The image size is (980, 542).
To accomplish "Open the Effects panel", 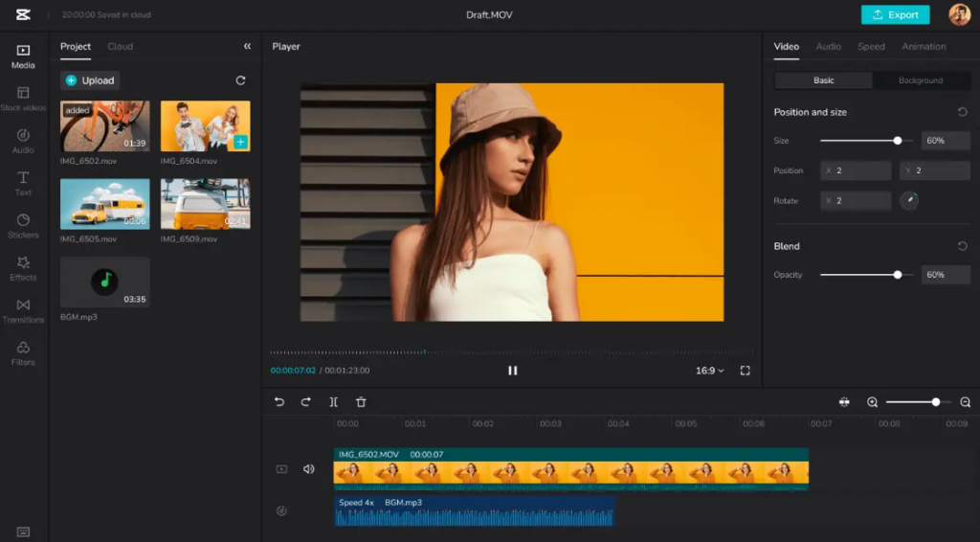I will [23, 269].
